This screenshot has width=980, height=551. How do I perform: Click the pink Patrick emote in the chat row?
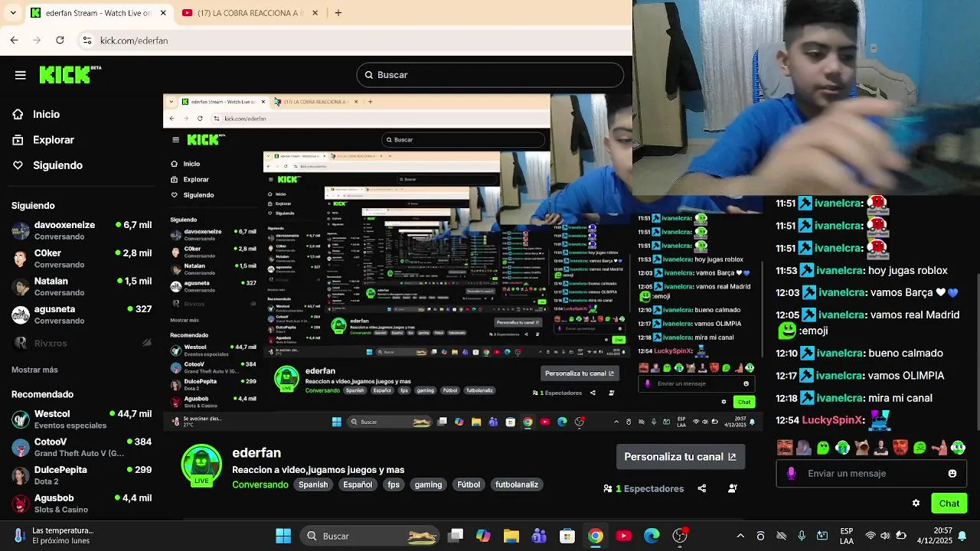click(939, 448)
